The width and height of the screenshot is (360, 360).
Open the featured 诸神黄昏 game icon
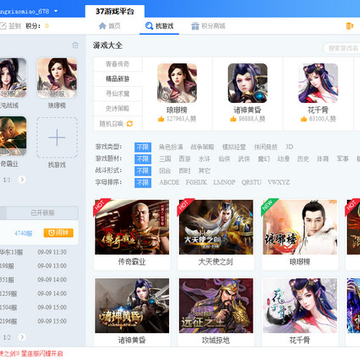point(248,83)
